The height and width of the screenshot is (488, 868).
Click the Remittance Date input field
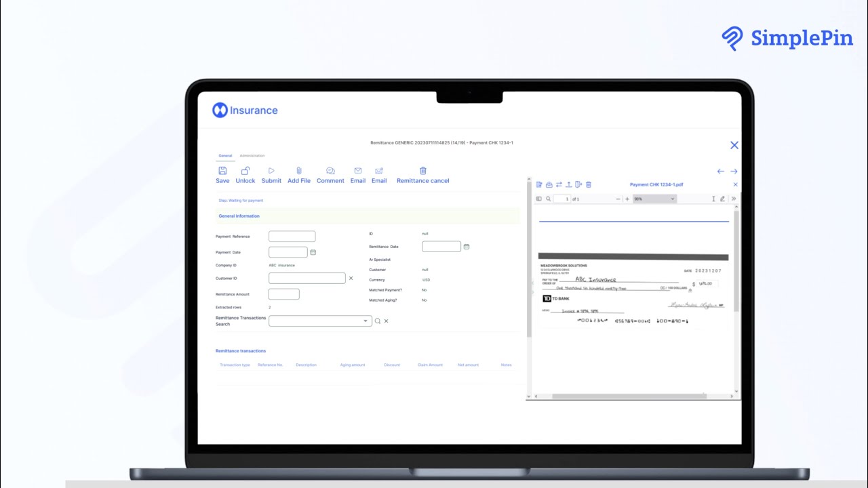[x=441, y=247]
